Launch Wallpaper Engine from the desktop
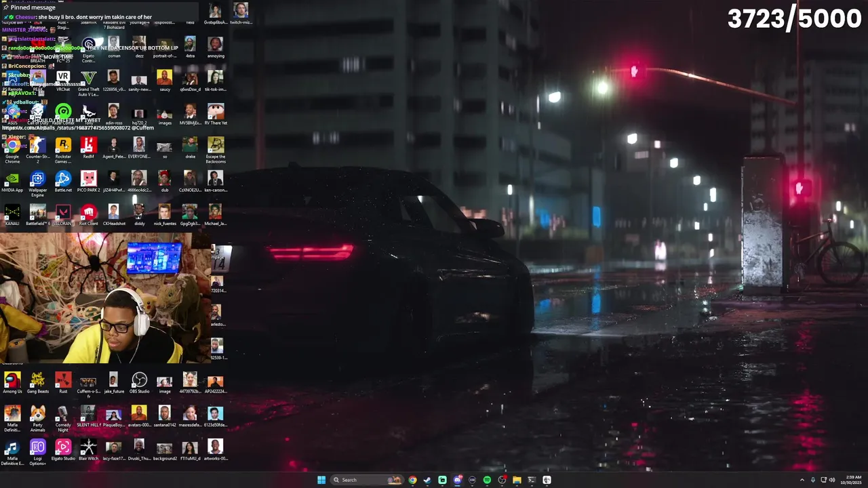The width and height of the screenshot is (868, 488). (38, 183)
